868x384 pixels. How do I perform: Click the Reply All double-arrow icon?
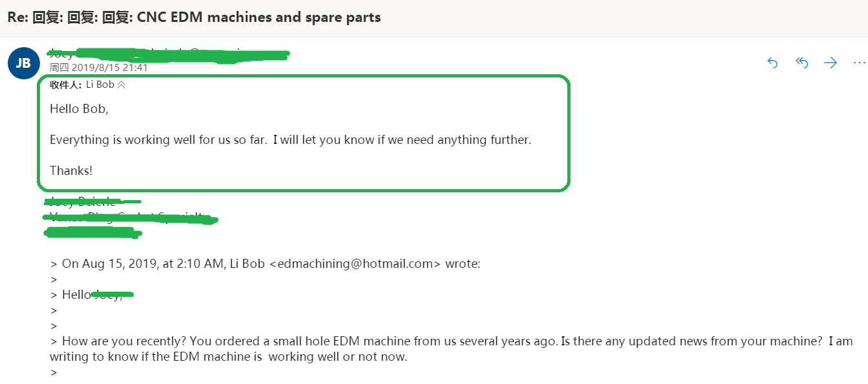(802, 63)
